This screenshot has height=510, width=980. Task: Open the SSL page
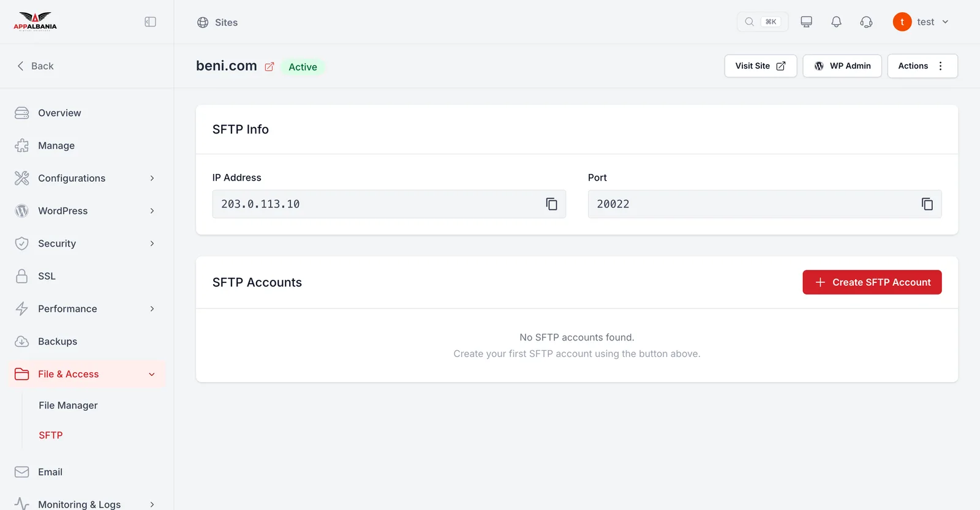[x=87, y=276]
